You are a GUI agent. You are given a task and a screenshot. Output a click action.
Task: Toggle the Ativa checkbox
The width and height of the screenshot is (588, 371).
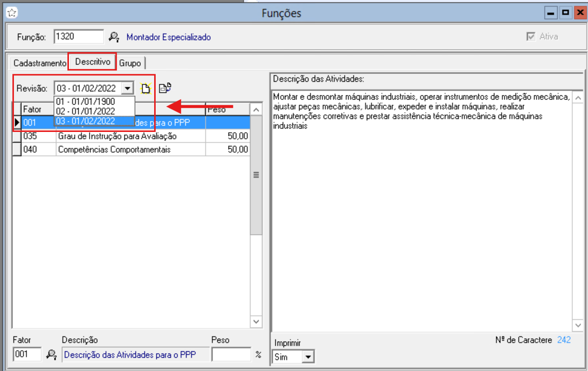(531, 37)
